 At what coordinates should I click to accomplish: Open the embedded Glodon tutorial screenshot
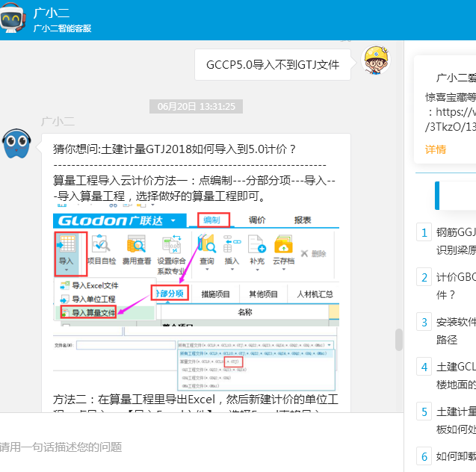pos(196,296)
